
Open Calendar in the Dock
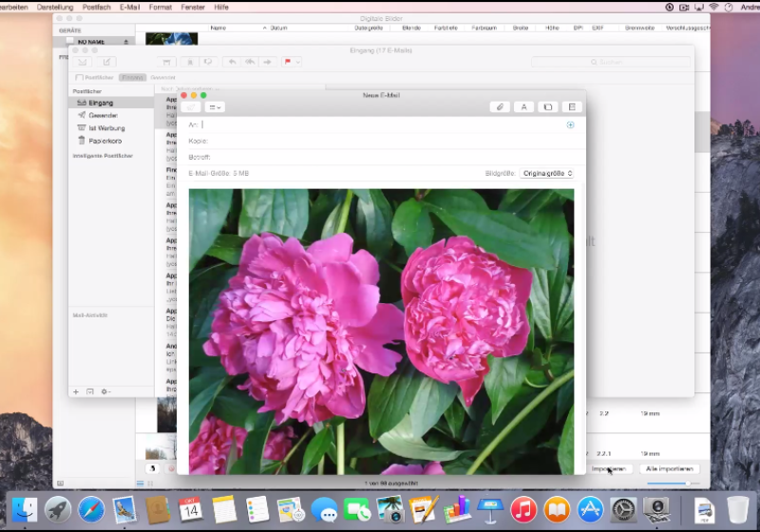pyautogui.click(x=191, y=510)
